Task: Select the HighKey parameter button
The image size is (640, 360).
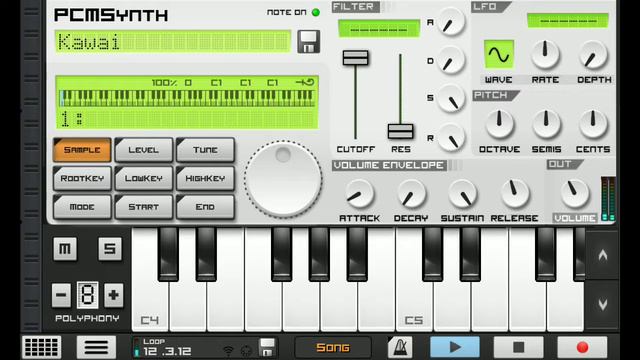Action: (x=205, y=178)
